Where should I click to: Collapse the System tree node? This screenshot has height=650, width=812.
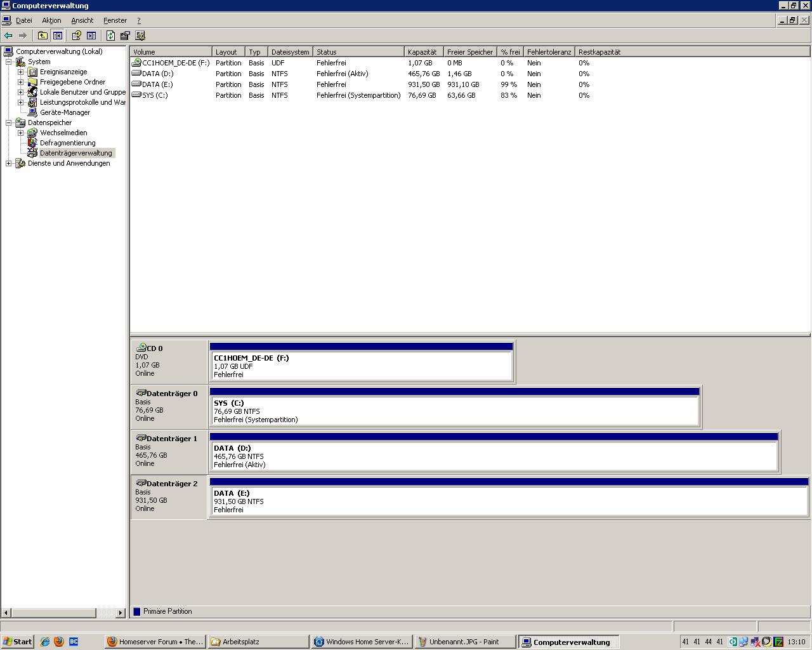click(x=9, y=62)
